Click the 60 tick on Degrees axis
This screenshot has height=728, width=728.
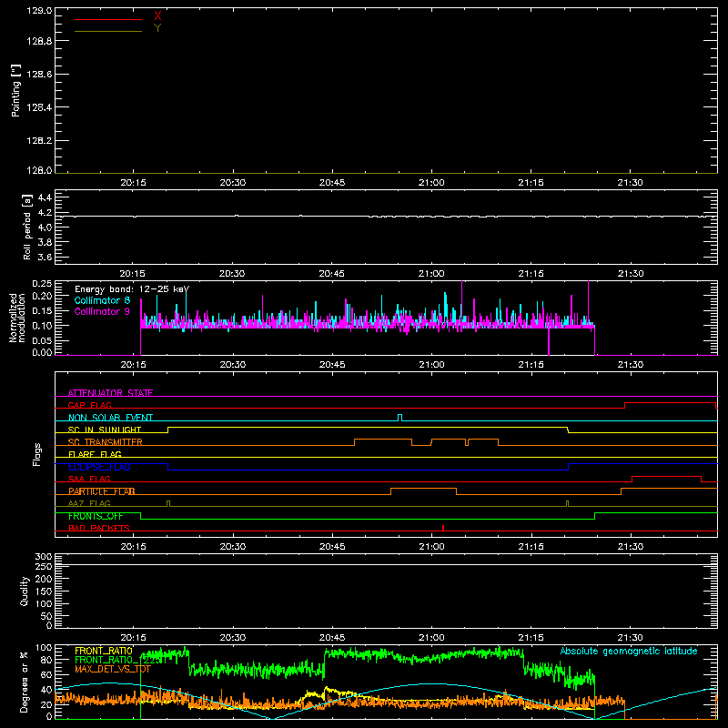point(46,674)
